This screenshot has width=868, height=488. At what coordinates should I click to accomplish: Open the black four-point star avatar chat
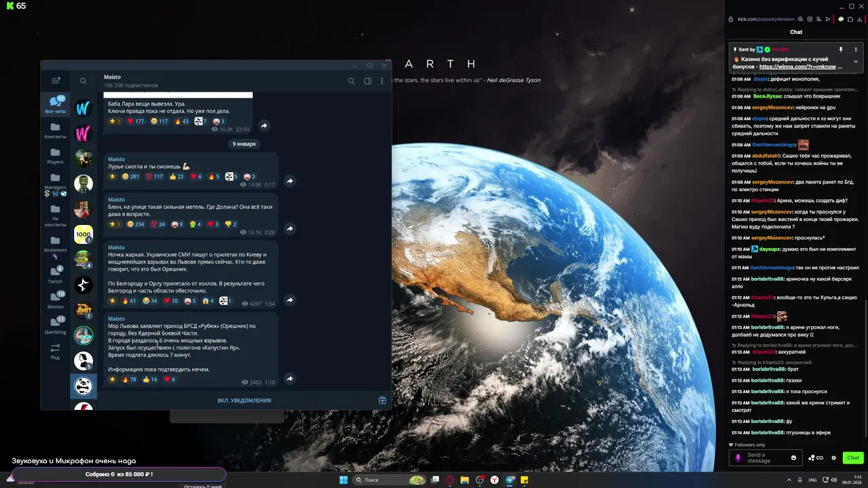83,285
